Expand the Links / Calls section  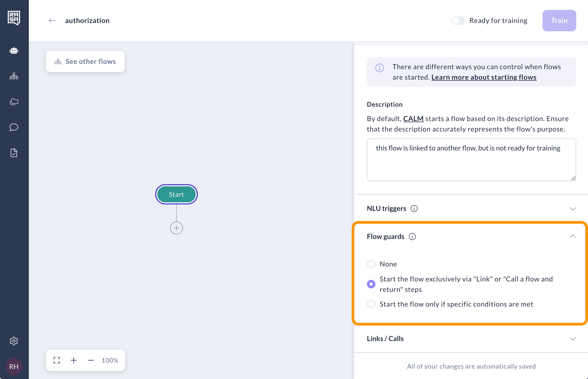point(573,339)
